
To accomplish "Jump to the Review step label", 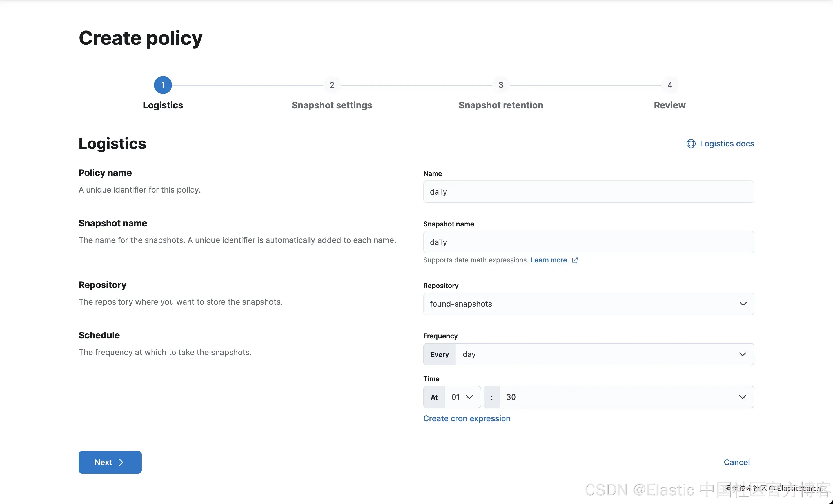I will [669, 105].
